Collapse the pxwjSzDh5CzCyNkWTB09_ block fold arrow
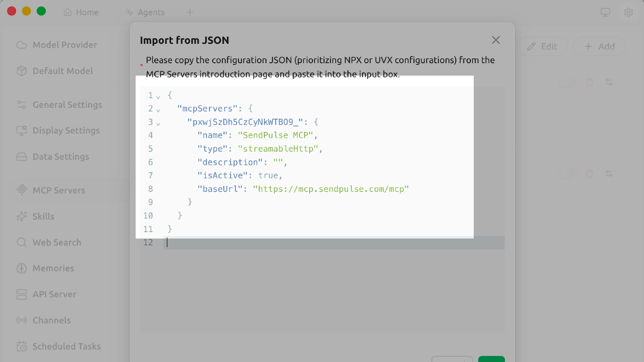644x362 pixels. (158, 123)
